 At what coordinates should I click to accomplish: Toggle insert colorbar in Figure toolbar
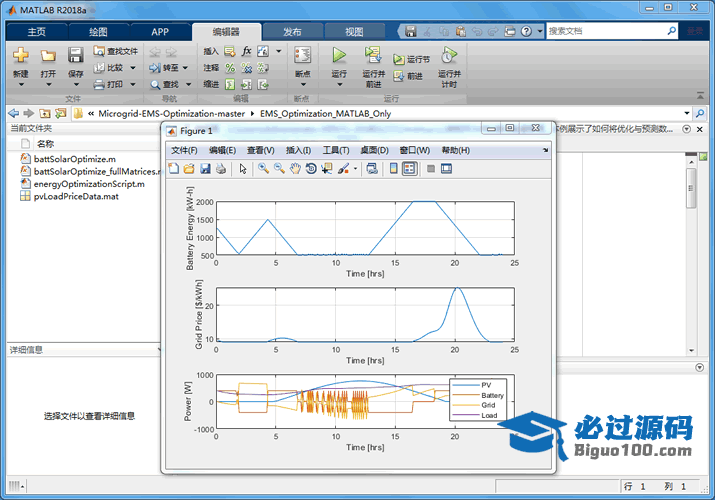(x=394, y=169)
